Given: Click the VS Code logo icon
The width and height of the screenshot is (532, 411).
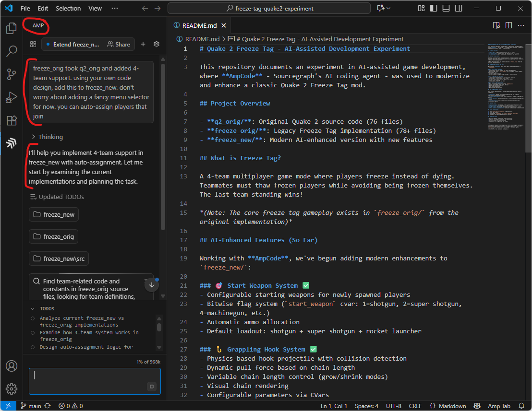Looking at the screenshot, I should (x=9, y=8).
